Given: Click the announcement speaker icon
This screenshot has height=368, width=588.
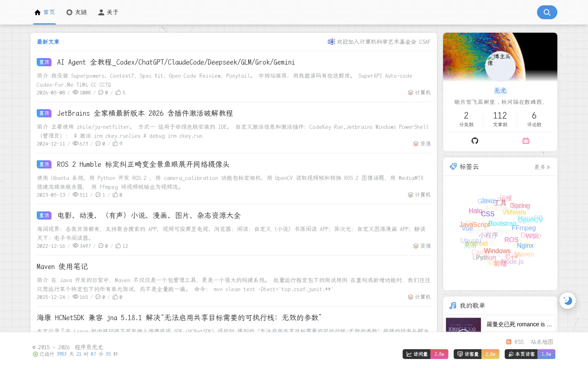Looking at the screenshot, I should click(x=331, y=42).
